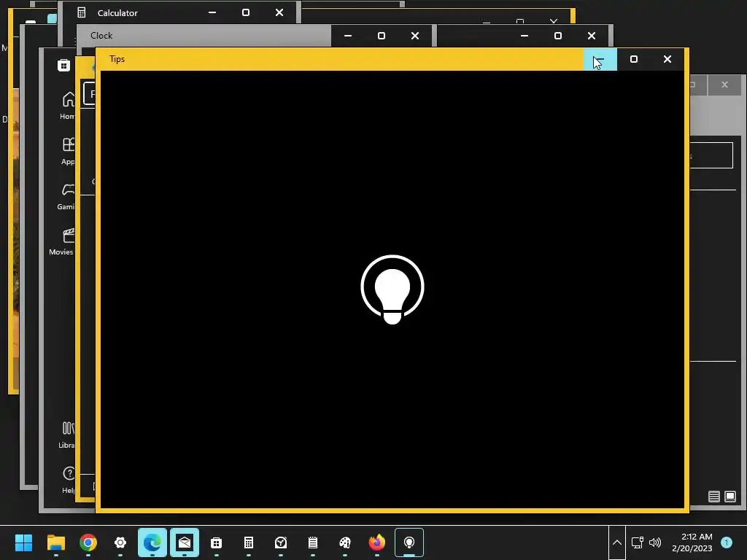Maximize the Calculator window
Image resolution: width=747 pixels, height=560 pixels.
pyautogui.click(x=246, y=13)
